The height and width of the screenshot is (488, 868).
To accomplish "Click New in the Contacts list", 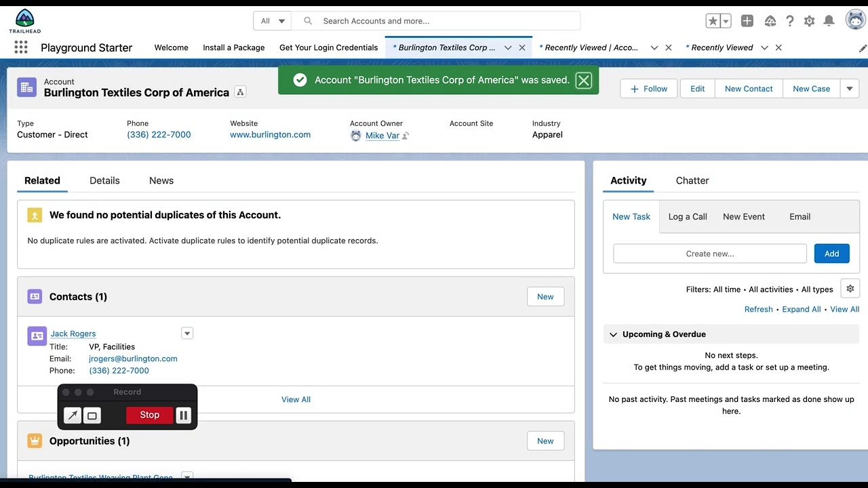I will coord(545,296).
